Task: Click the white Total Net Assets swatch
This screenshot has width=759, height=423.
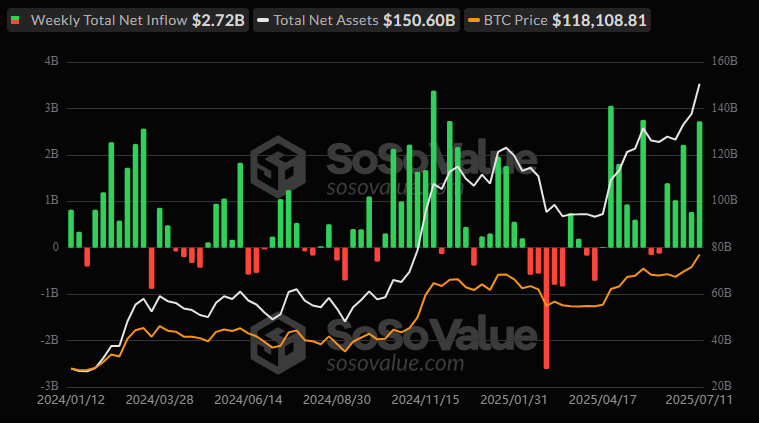Action: tap(263, 20)
